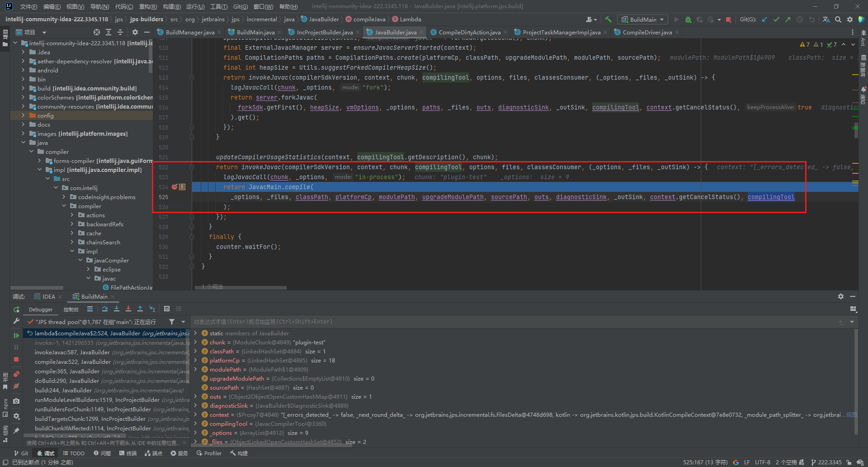The image size is (868, 467).
Task: Click the green hammer Build Project icon
Action: tap(608, 19)
